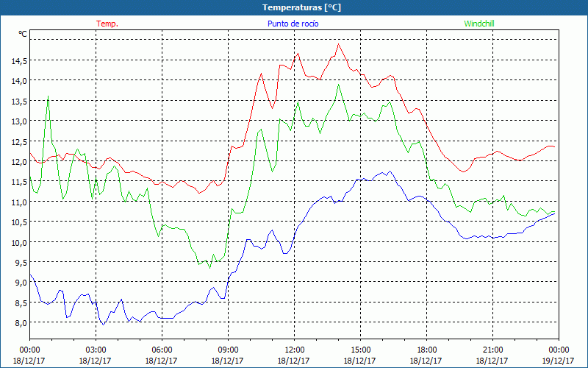Click the 10,0 y-axis value
The height and width of the screenshot is (368, 588).
(x=19, y=242)
